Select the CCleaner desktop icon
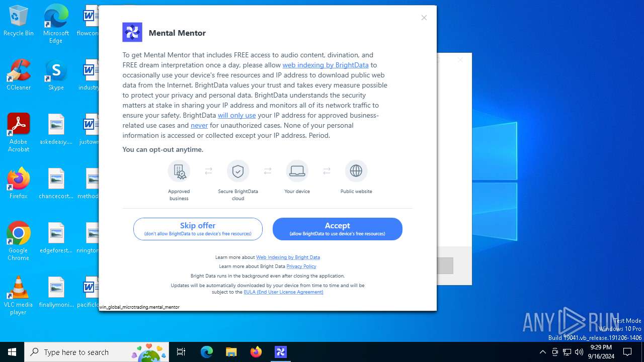The height and width of the screenshot is (362, 644). tap(19, 75)
